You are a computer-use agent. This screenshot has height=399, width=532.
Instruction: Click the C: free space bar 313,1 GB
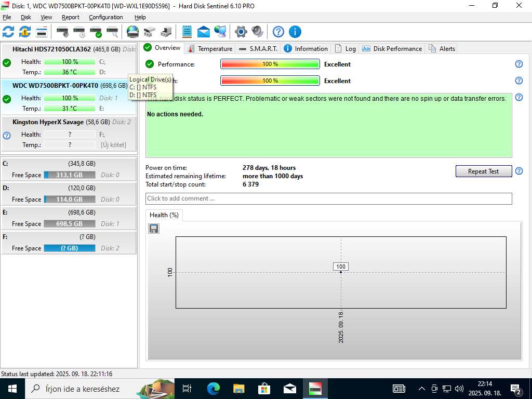pos(70,175)
